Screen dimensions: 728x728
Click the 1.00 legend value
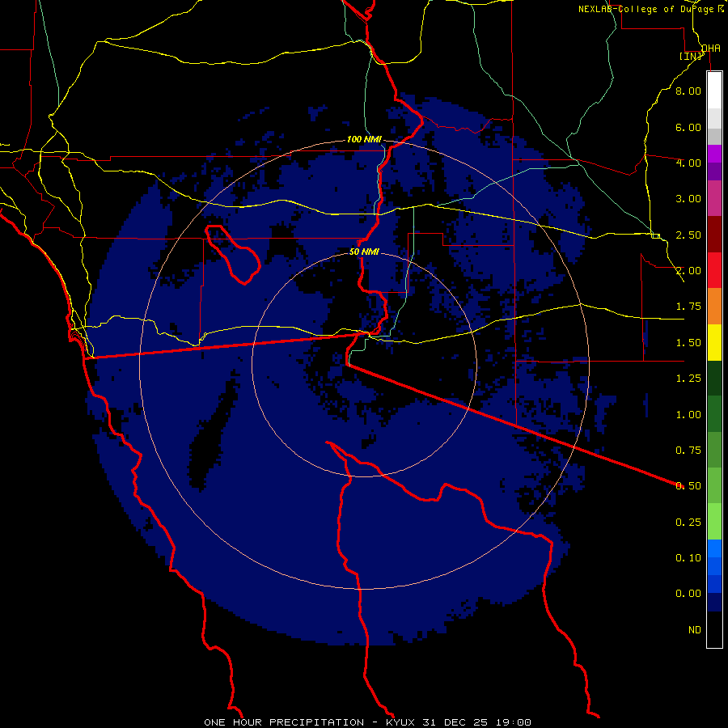pyautogui.click(x=688, y=415)
